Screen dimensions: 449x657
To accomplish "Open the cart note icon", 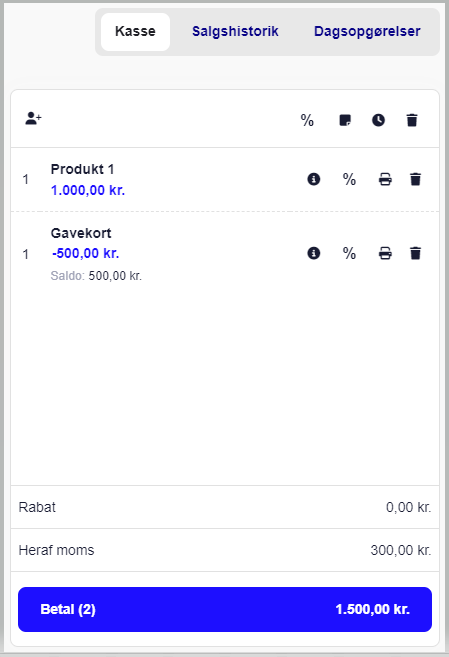I will point(345,120).
